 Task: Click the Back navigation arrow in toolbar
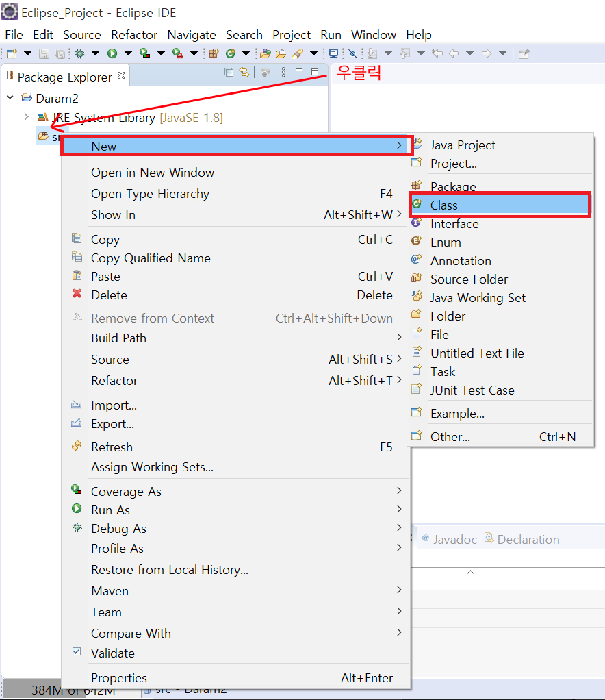click(454, 53)
